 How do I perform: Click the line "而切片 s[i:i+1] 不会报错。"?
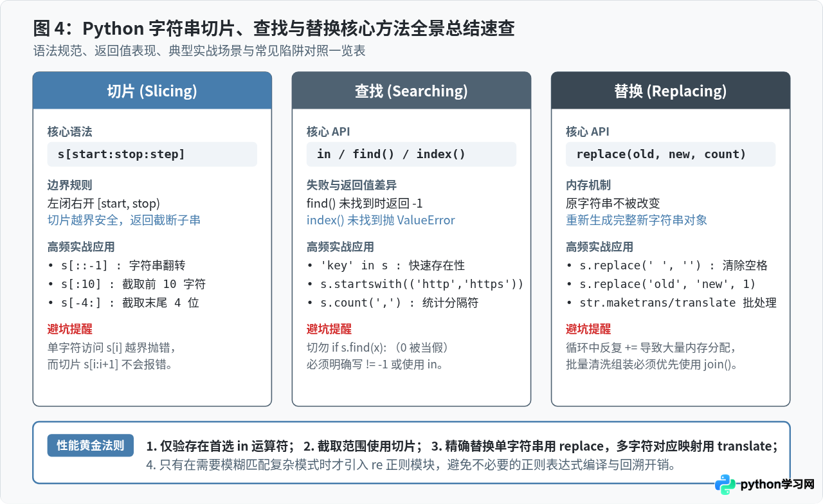(113, 364)
